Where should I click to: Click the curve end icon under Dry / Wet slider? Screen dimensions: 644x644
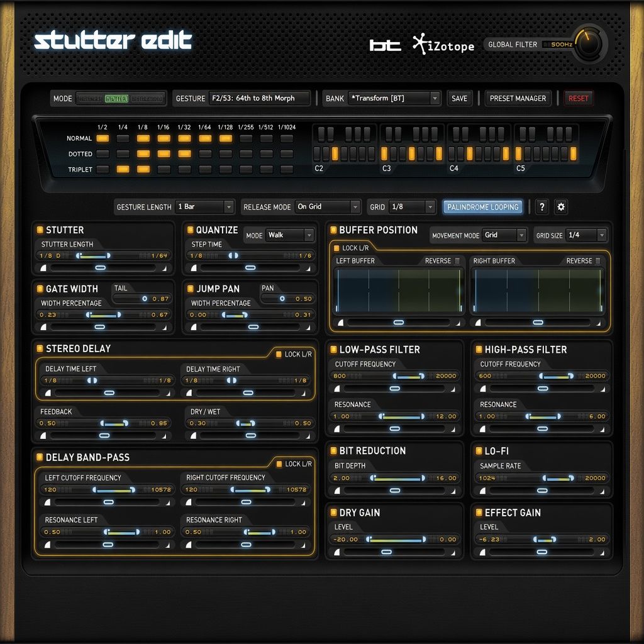point(308,436)
